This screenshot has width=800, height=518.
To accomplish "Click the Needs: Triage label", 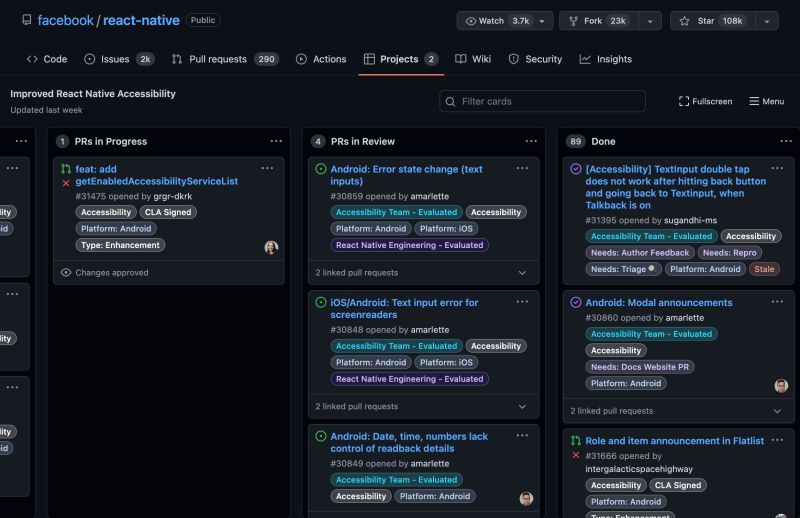I will (x=623, y=269).
